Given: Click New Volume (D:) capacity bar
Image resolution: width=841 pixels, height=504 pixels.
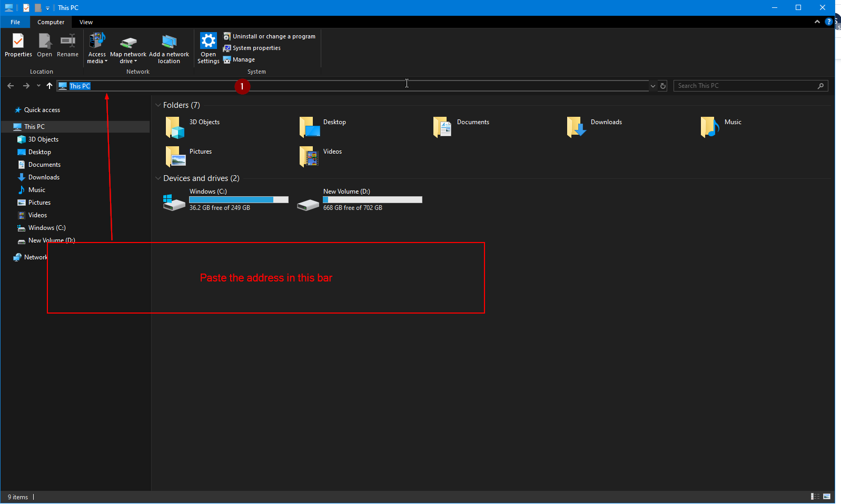Looking at the screenshot, I should 372,200.
